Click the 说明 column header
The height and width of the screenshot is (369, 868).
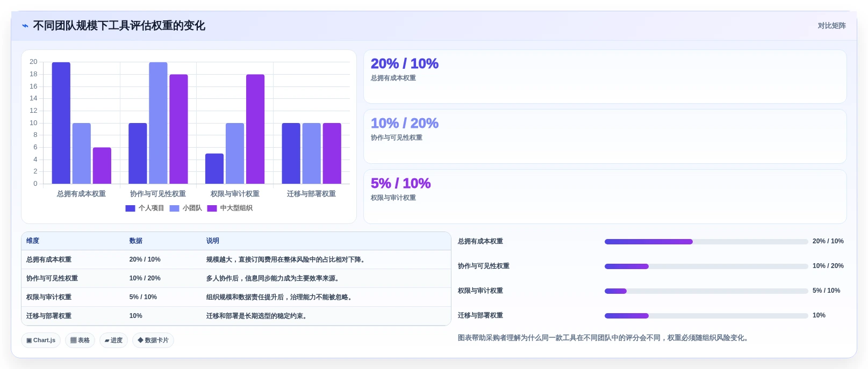click(x=213, y=241)
